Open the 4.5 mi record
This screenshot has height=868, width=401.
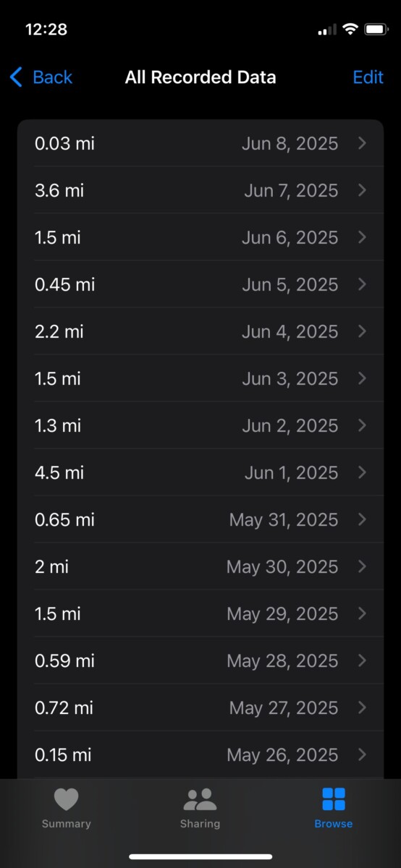200,472
